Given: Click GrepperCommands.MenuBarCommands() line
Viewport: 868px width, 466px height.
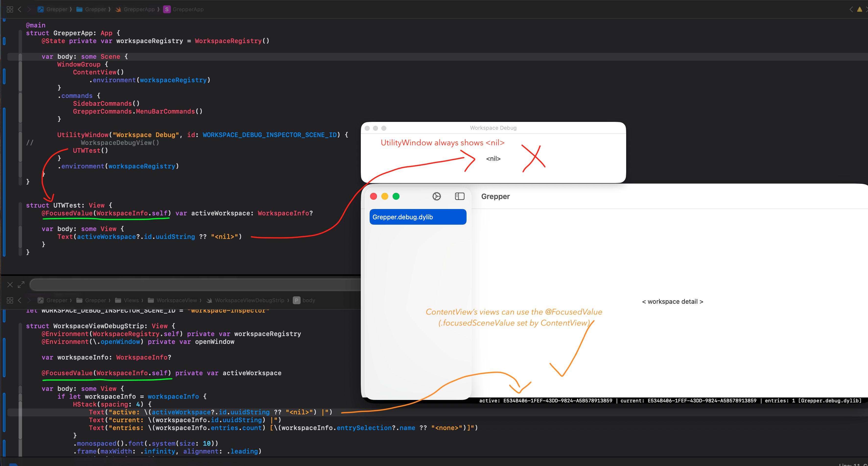Looking at the screenshot, I should pyautogui.click(x=138, y=111).
